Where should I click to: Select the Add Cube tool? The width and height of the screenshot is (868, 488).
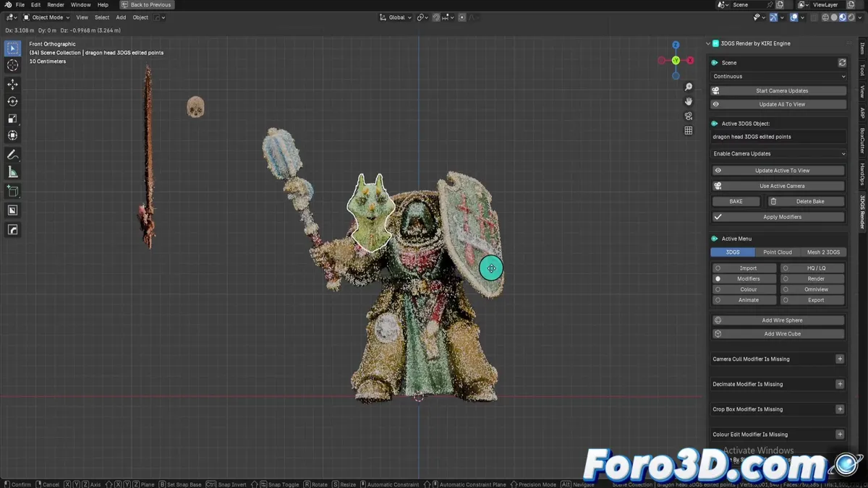coord(12,192)
